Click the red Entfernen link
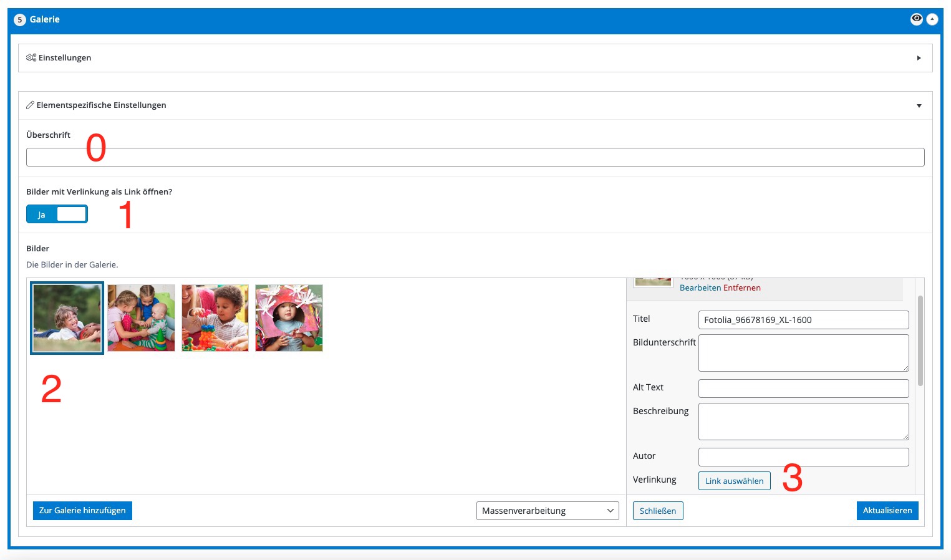Screen dimensions: 951x560 [x=742, y=287]
